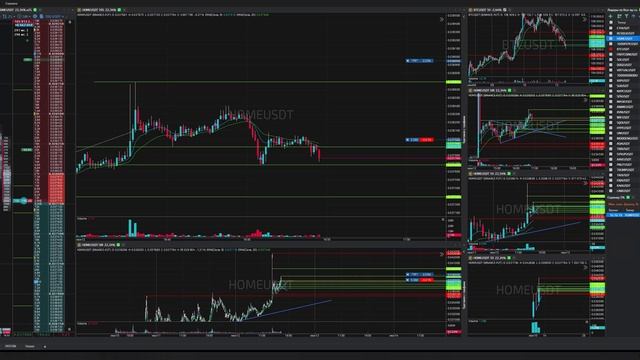Click main HOMEUSDT chart header symbol icon
This screenshot has width=640, height=360.
click(79, 10)
